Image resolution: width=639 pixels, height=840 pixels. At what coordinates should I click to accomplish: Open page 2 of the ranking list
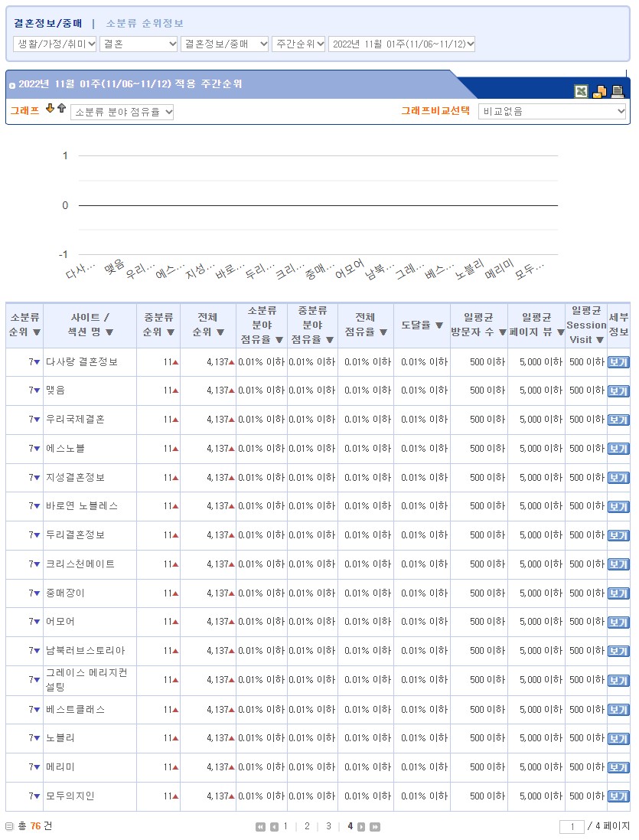[307, 826]
